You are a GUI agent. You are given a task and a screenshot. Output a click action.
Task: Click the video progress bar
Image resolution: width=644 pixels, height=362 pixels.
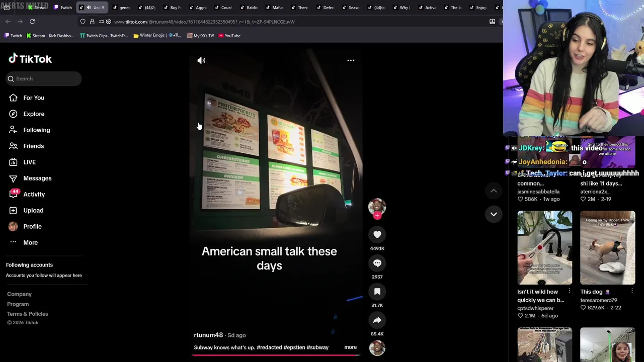276,355
